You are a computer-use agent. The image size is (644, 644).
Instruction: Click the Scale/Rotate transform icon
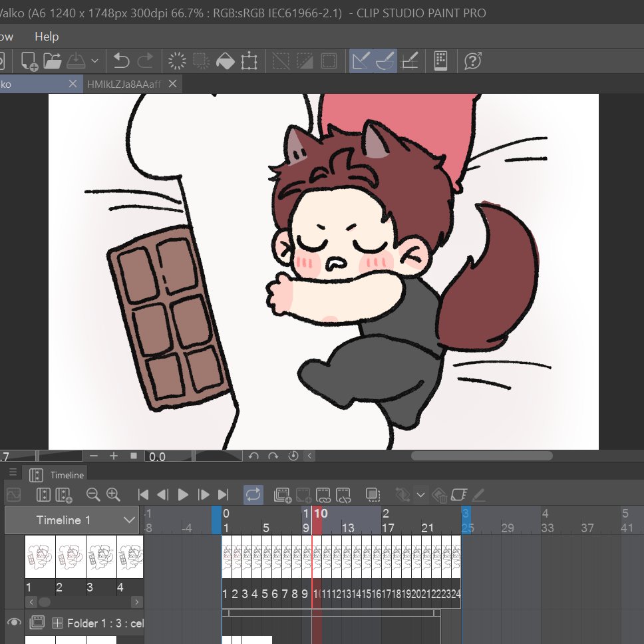(x=249, y=61)
